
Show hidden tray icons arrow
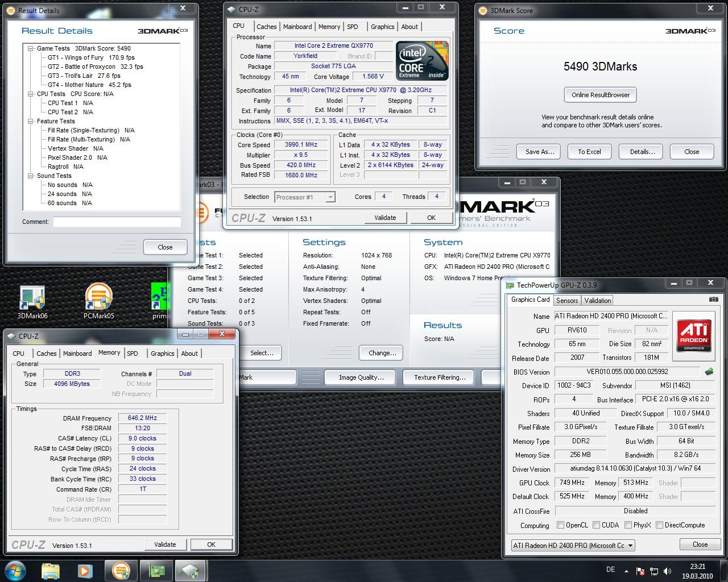(627, 571)
